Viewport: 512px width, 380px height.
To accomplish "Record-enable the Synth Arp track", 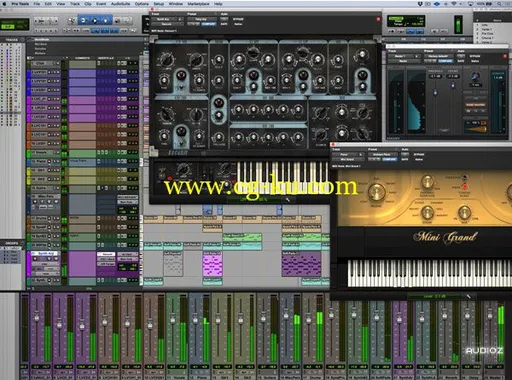I will pos(34,260).
